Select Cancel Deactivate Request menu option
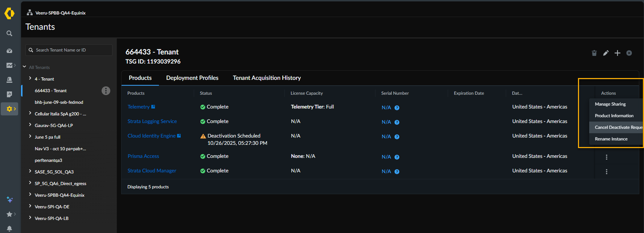The height and width of the screenshot is (233, 644). pyautogui.click(x=618, y=127)
